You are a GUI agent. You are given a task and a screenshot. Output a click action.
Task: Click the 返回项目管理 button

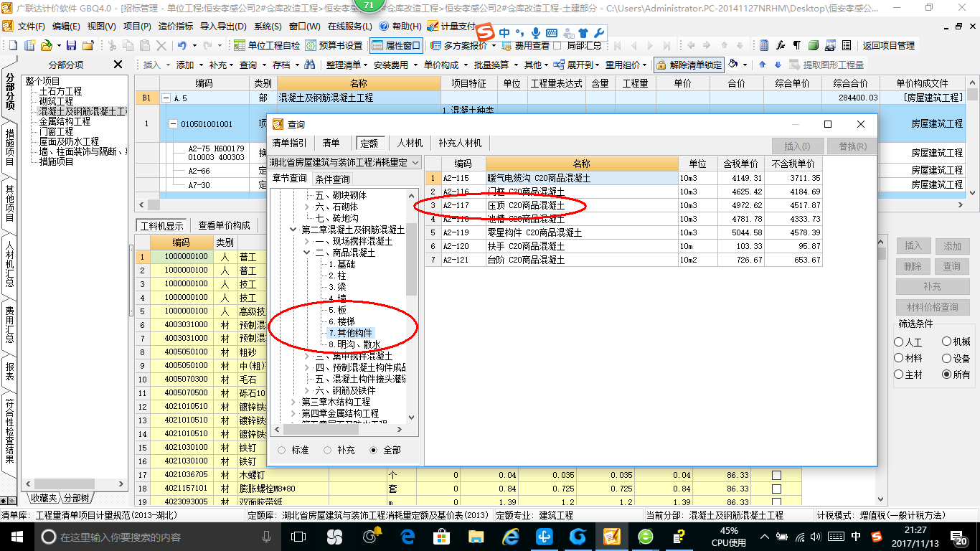[888, 45]
